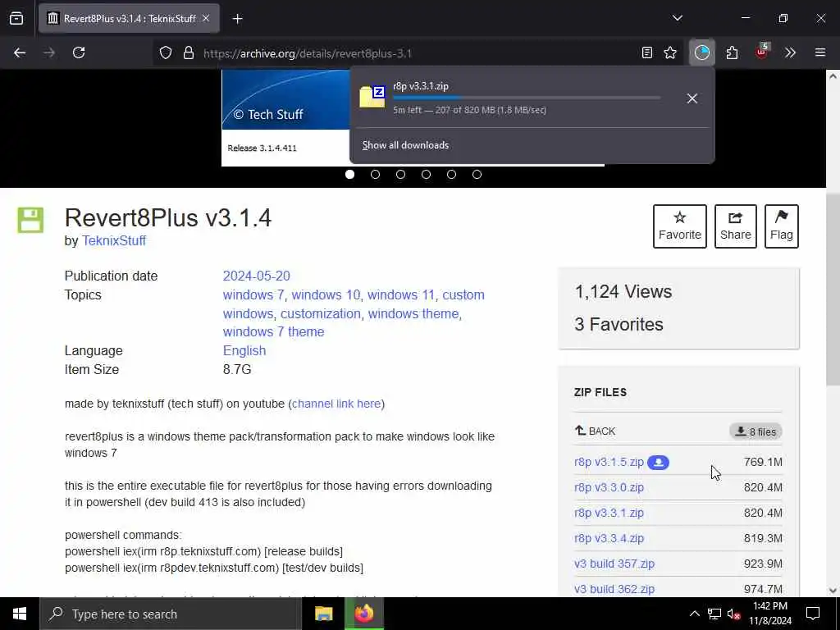Click the blue download badge beside r8p v3.1.5.zip

tap(658, 463)
